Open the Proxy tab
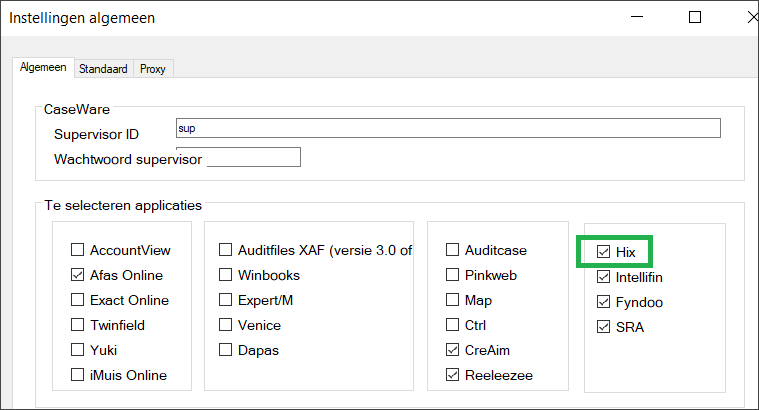This screenshot has width=759, height=410. (x=152, y=69)
